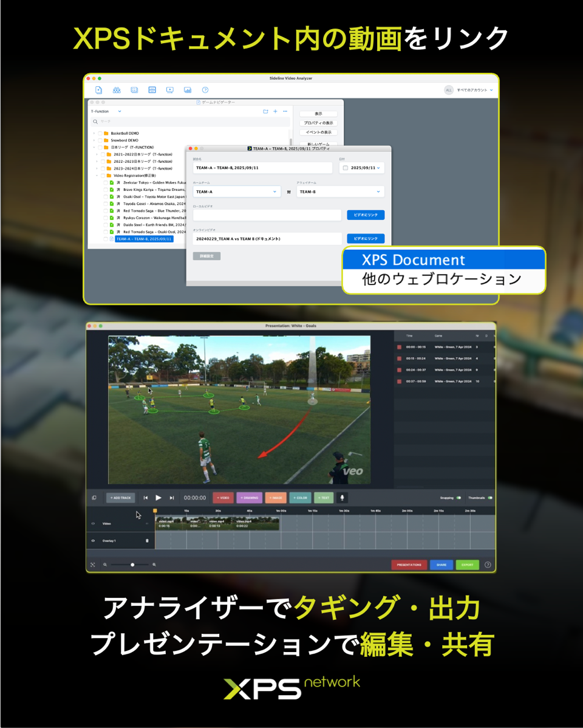Open the game document icon in Analyzer toolbar
Viewport: 583px width, 728px height.
(x=98, y=90)
